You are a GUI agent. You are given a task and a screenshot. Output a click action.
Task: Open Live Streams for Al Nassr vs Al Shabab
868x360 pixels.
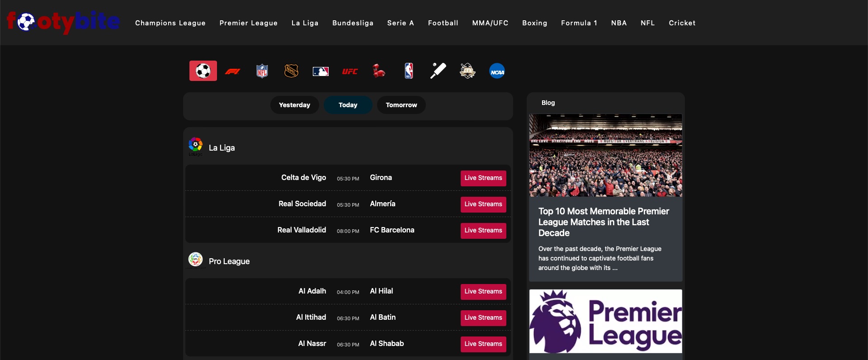coord(483,344)
